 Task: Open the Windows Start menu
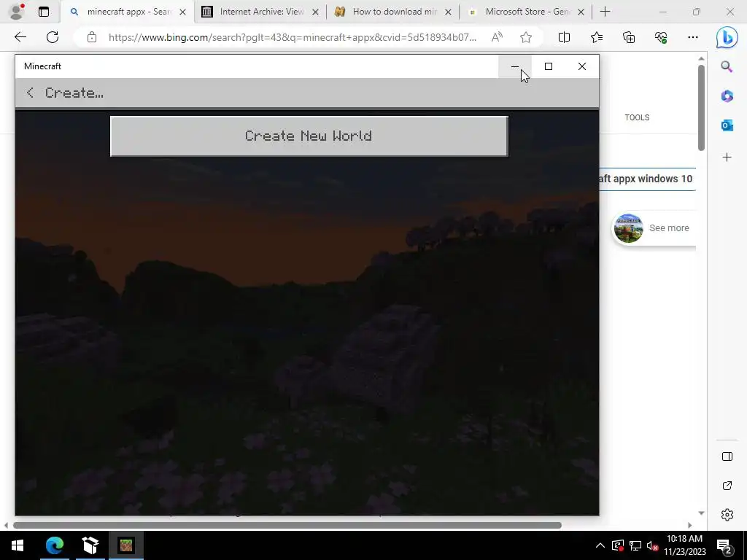(x=18, y=545)
